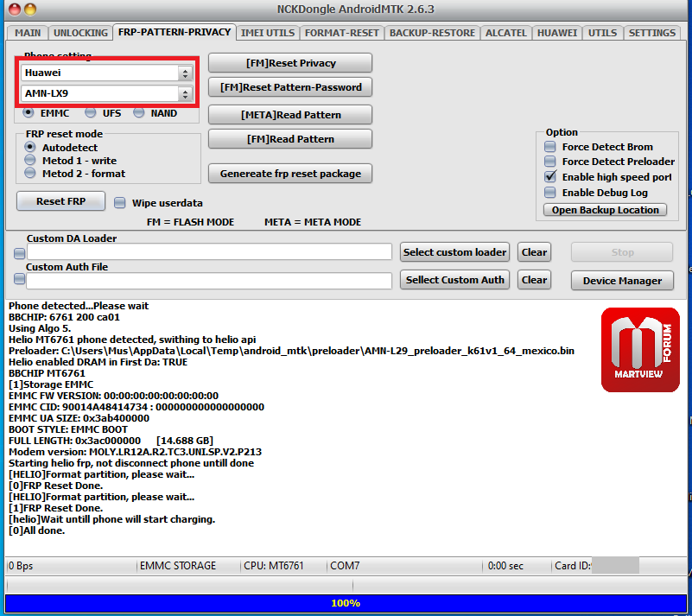Click the Custom DA Loader path field

[210, 252]
